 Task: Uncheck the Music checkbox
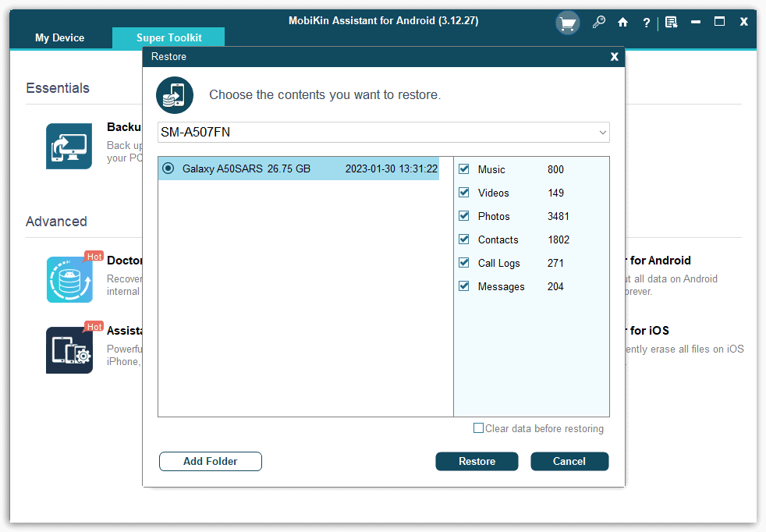click(464, 169)
